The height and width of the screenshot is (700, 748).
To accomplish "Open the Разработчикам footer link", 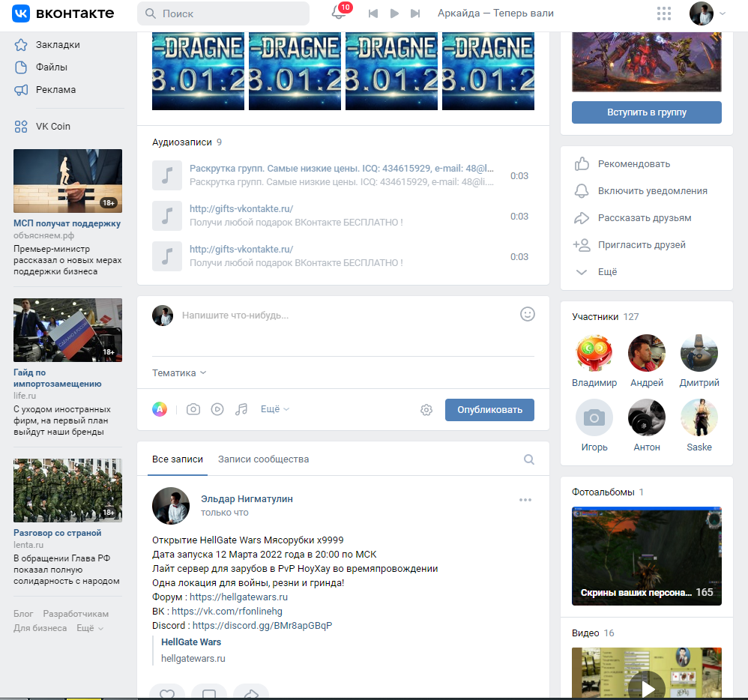I will [x=76, y=614].
